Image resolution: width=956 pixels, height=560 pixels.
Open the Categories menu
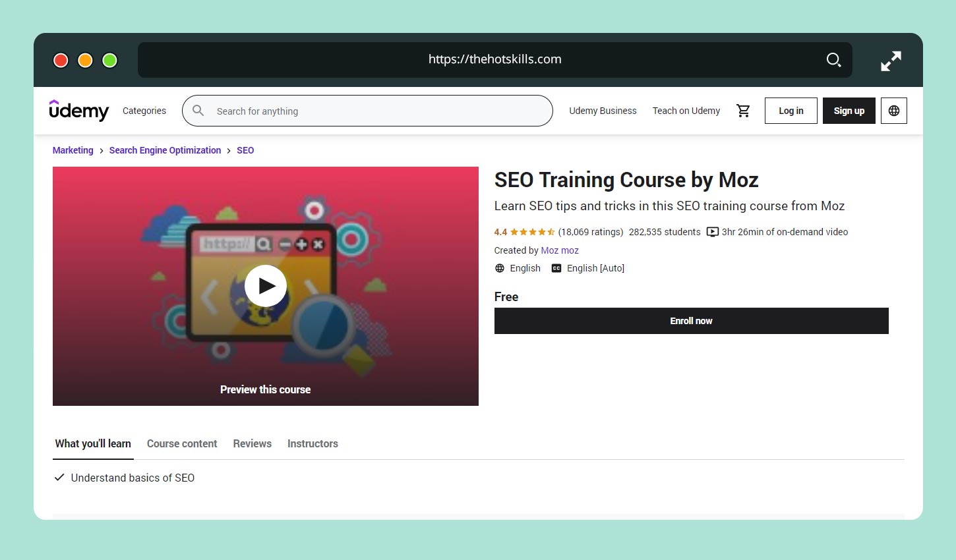pyautogui.click(x=144, y=111)
